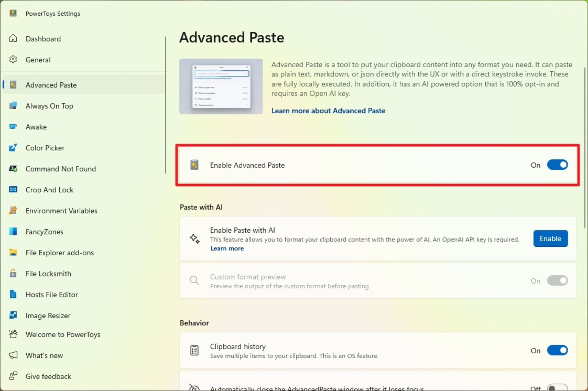This screenshot has height=391, width=588.
Task: Click the 'requires an Open AI key.' text
Action: click(x=311, y=94)
